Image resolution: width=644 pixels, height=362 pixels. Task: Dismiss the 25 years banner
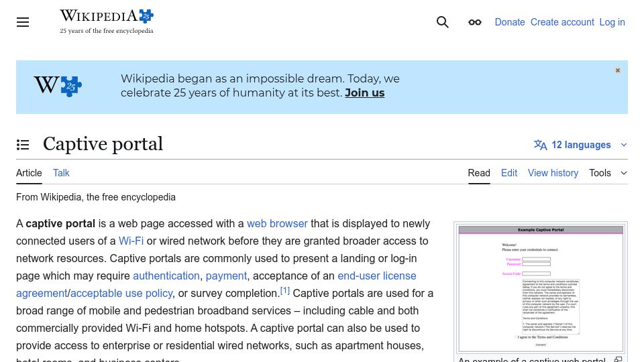tap(617, 70)
